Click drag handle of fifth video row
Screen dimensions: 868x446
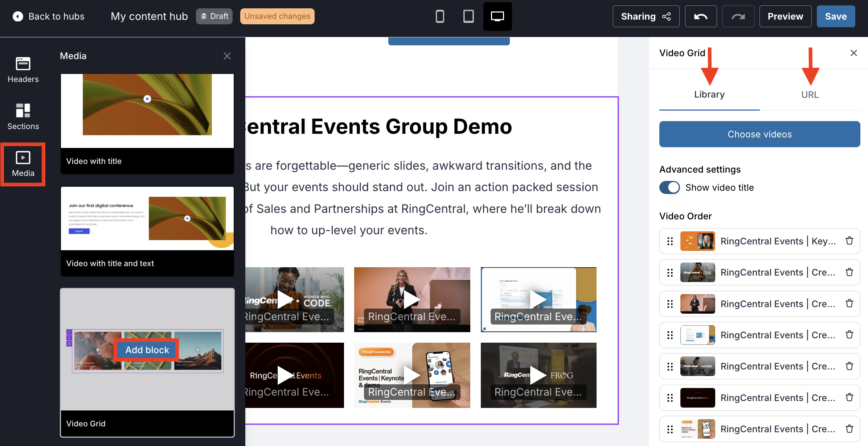pyautogui.click(x=670, y=367)
